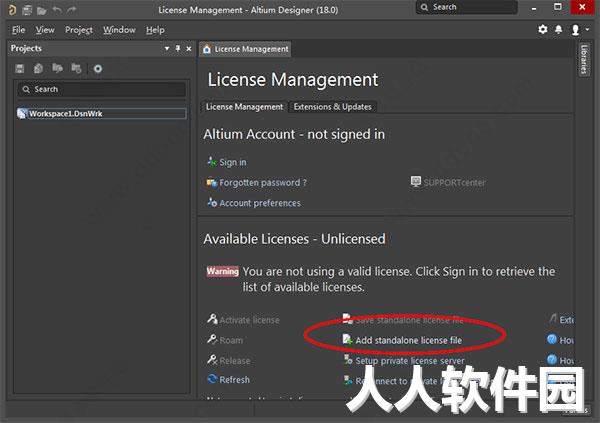Open the Help menu
Viewport: 600px width, 423px height.
(155, 30)
